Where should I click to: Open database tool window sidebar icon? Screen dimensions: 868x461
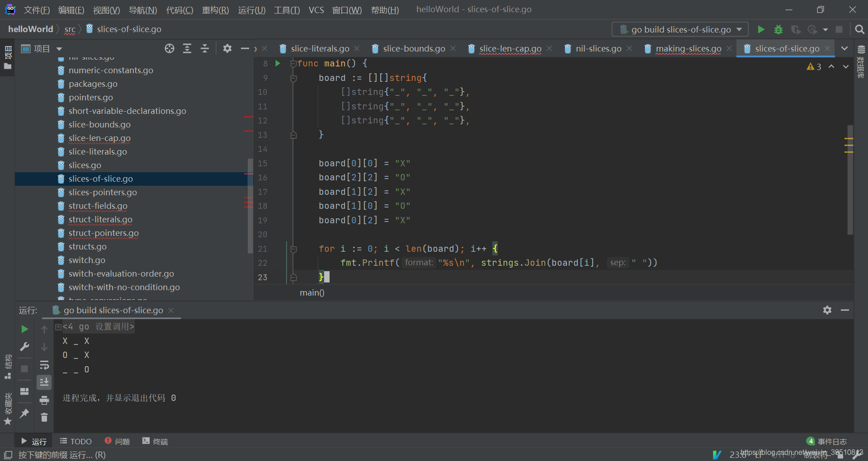pos(861,49)
